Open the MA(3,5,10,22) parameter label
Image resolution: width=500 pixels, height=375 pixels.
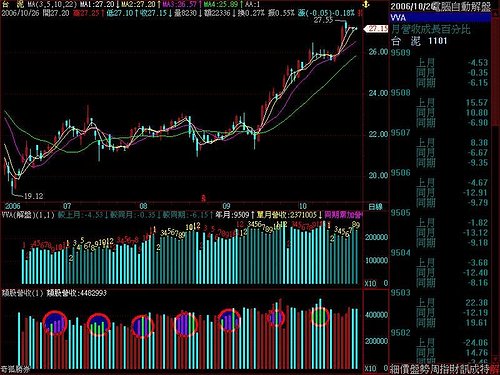pyautogui.click(x=52, y=4)
